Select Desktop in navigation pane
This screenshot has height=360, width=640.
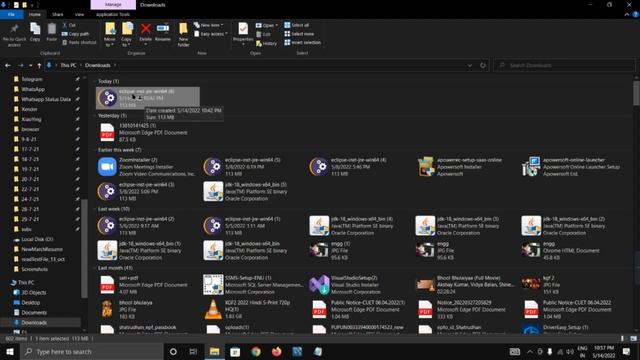coord(31,302)
